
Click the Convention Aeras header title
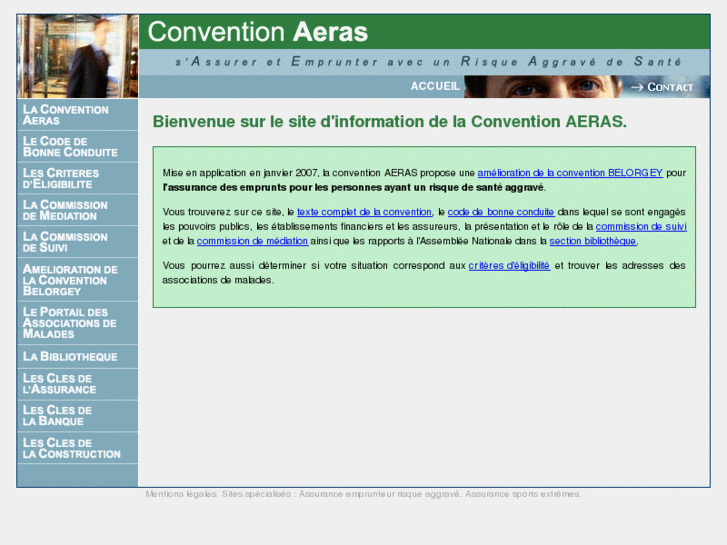258,32
